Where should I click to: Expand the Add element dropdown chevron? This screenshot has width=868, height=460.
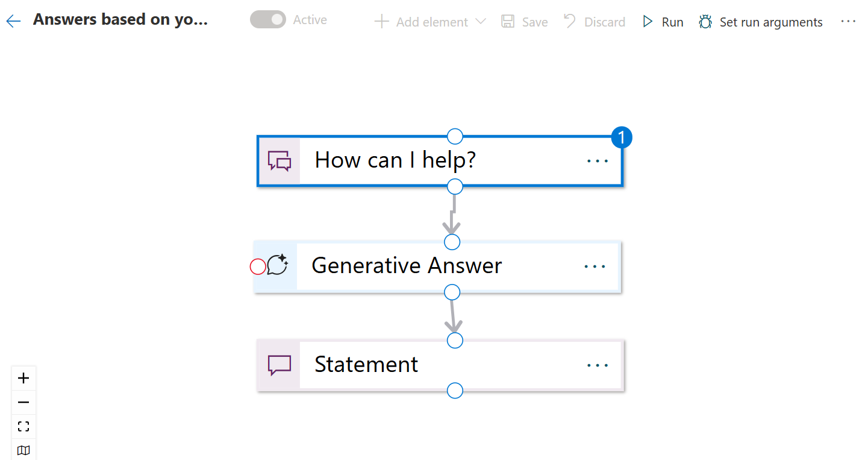point(481,22)
